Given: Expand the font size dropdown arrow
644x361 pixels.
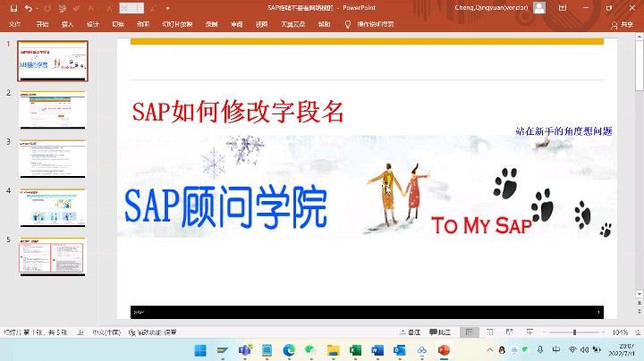Looking at the screenshot, I should pos(140,8).
